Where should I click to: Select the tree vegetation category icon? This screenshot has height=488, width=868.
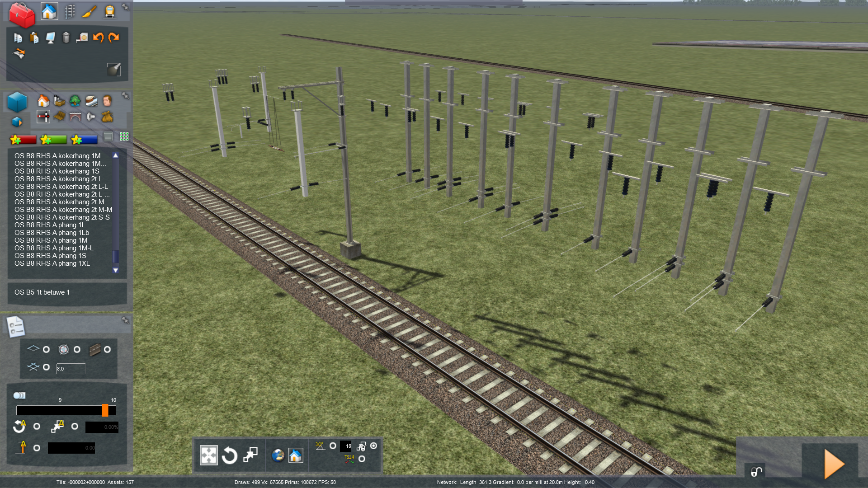pos(75,101)
